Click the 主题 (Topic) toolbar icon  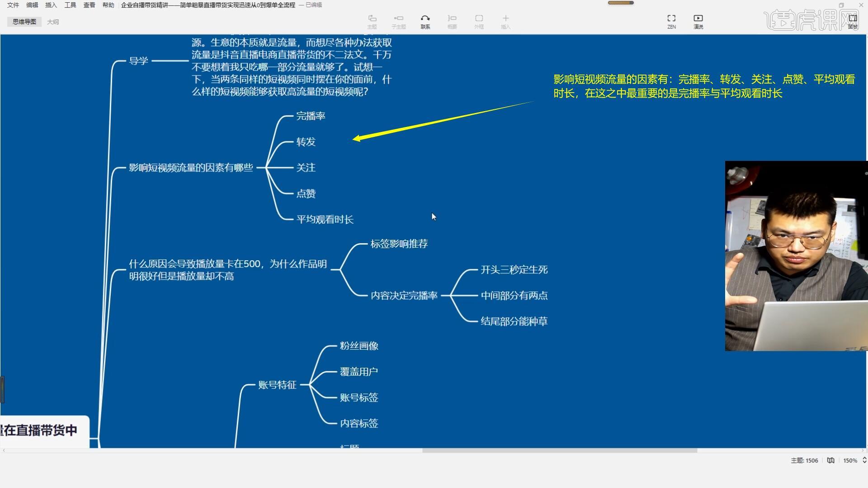[372, 21]
